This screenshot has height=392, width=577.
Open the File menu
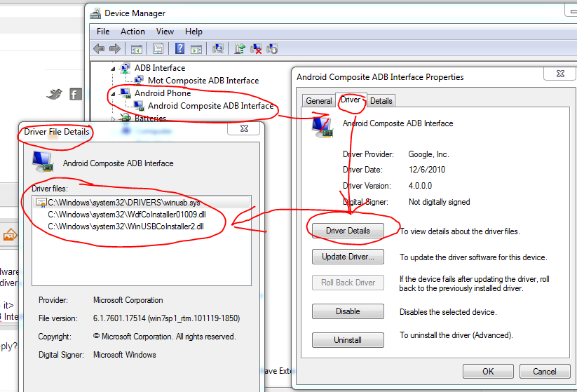click(x=103, y=32)
